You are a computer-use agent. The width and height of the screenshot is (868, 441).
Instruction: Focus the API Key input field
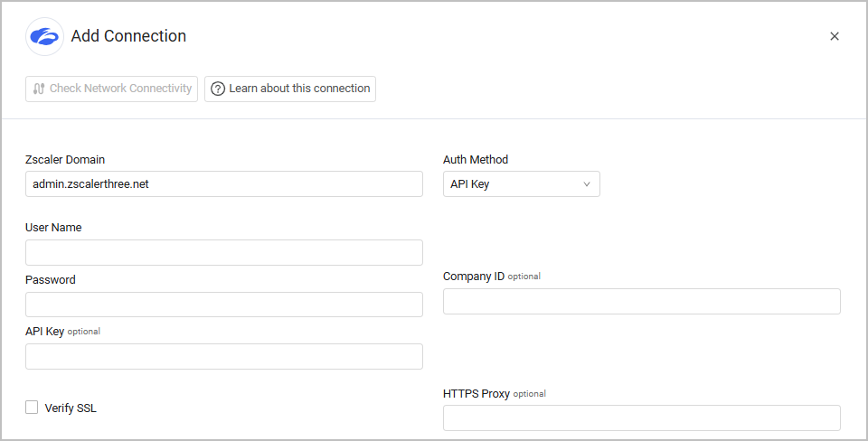[224, 356]
